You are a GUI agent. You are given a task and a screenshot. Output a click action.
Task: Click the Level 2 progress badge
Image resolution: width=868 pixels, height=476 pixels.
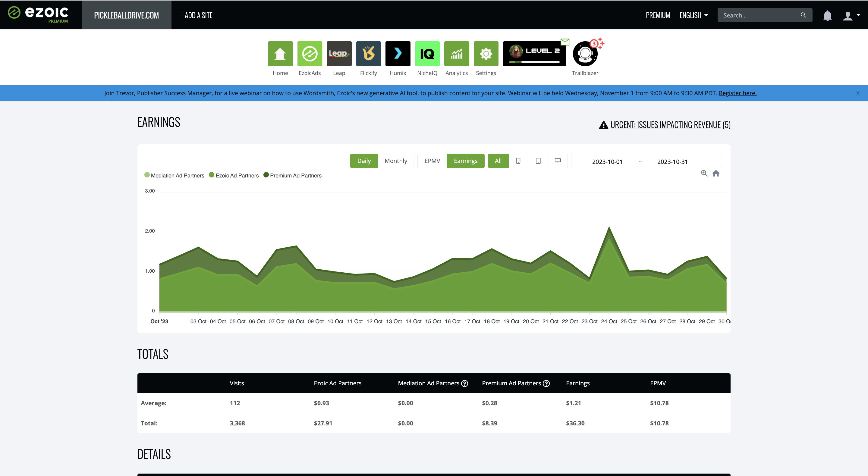pyautogui.click(x=534, y=54)
